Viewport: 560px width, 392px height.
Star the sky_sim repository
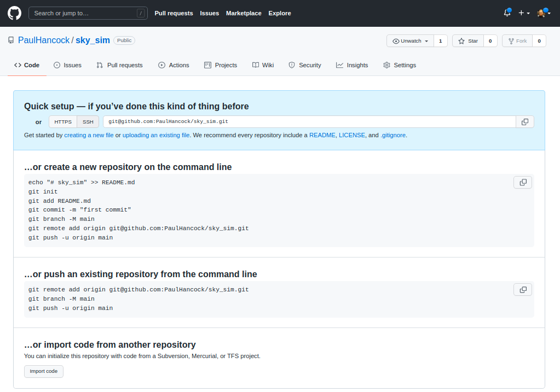[x=468, y=40]
